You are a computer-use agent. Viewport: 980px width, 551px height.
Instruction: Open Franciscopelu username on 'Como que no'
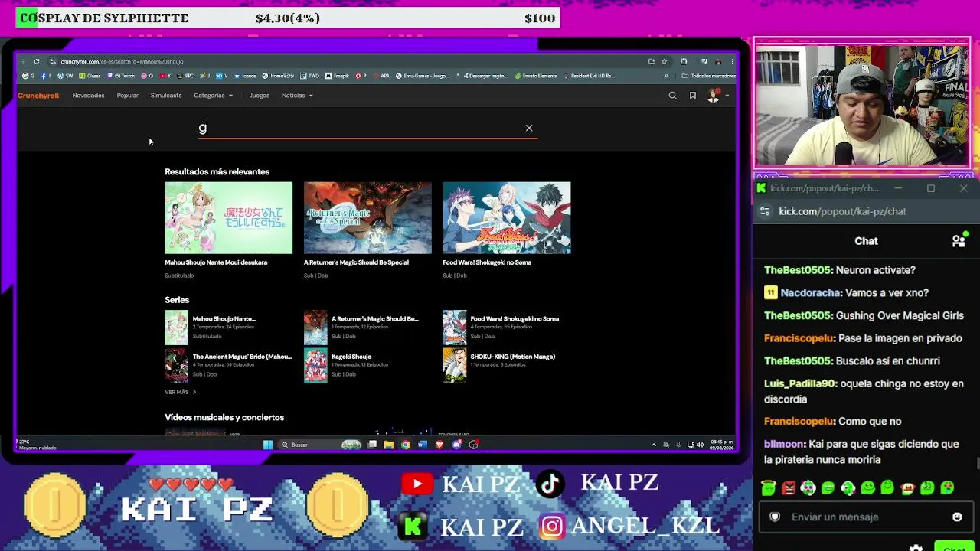click(x=799, y=422)
